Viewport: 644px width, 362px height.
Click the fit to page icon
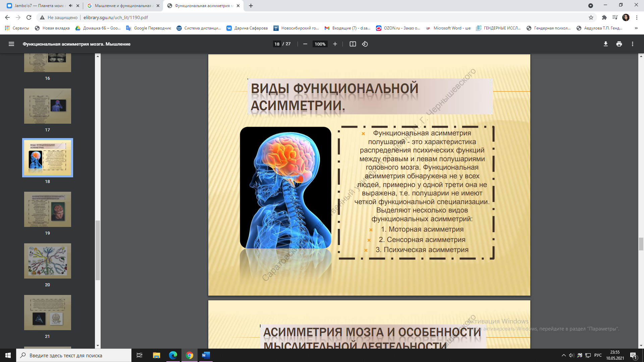353,44
